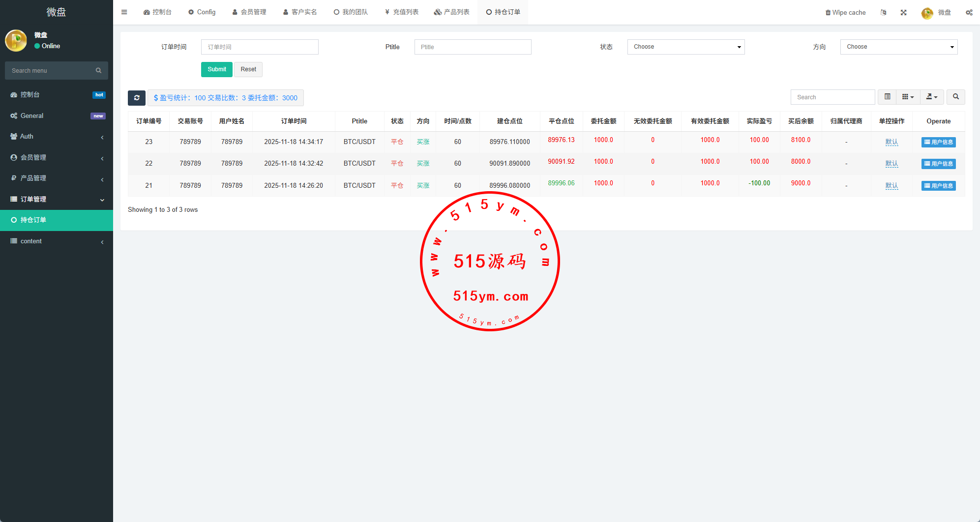Open the 产品列表 tab

coord(451,12)
